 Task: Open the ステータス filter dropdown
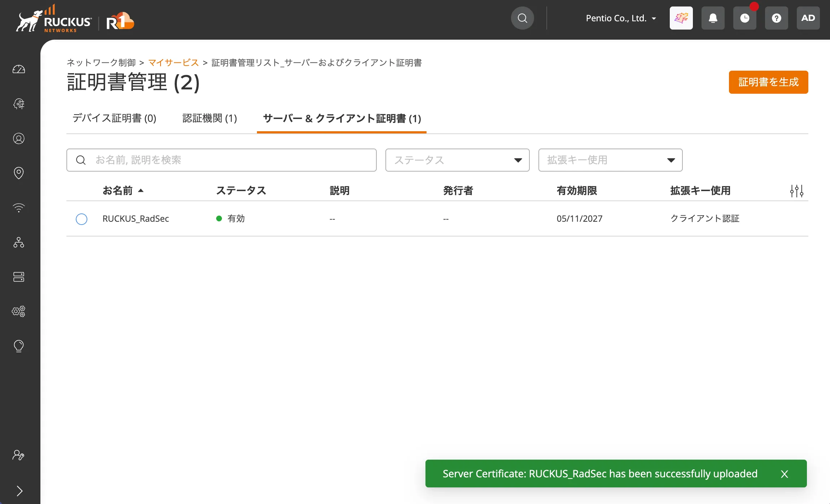457,160
